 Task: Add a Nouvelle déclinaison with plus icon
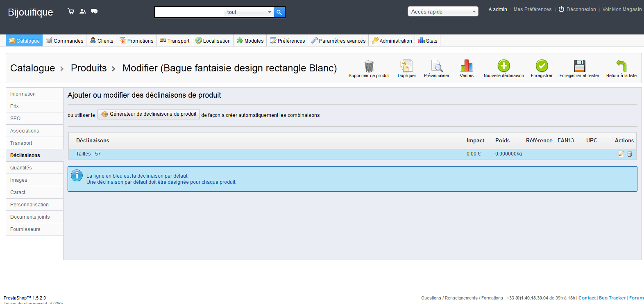[503, 66]
